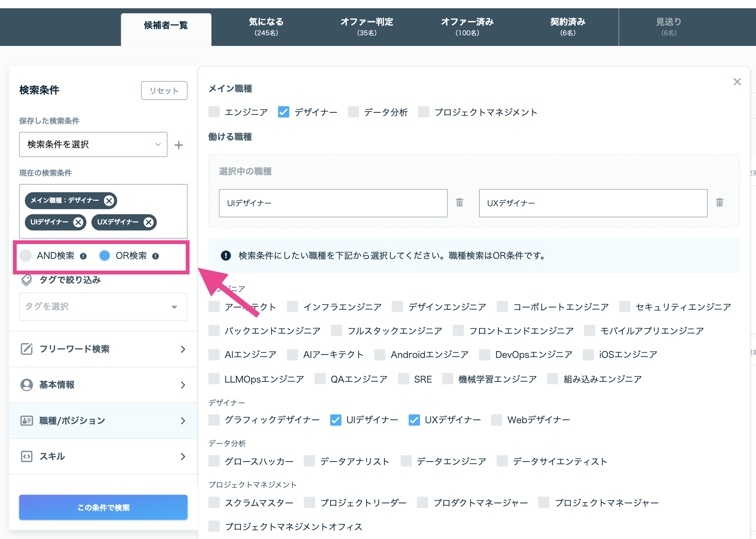Expand the フリーワード検索 section chevron
The image size is (756, 539).
(x=183, y=349)
